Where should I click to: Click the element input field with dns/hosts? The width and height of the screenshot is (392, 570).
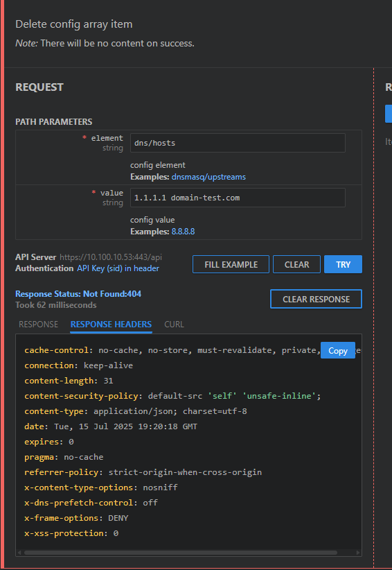tap(238, 143)
